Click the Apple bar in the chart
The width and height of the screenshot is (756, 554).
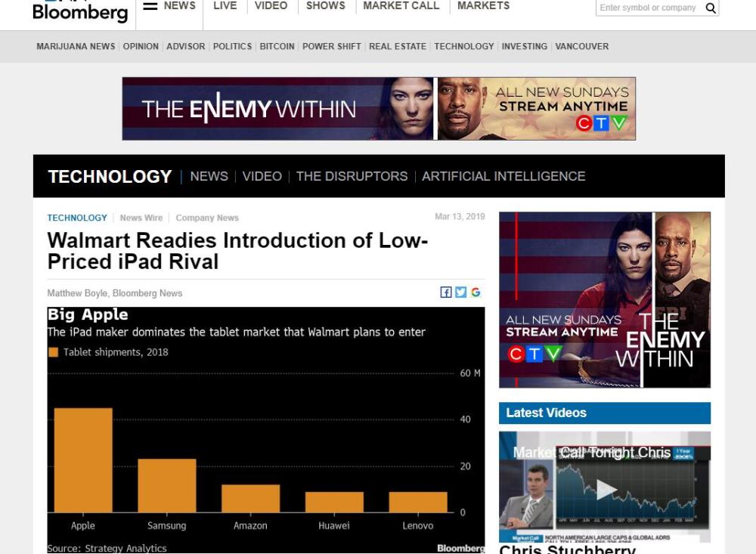(83, 460)
